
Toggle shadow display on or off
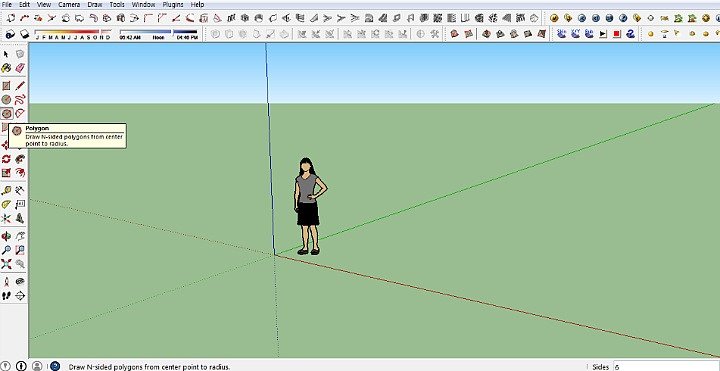[x=24, y=34]
